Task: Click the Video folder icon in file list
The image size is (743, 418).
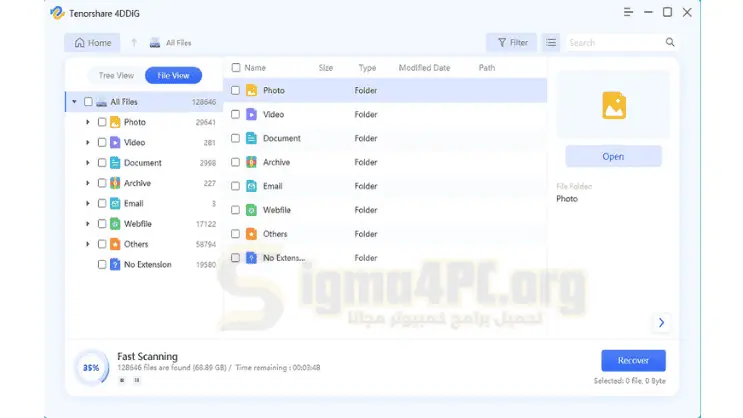Action: pos(252,114)
